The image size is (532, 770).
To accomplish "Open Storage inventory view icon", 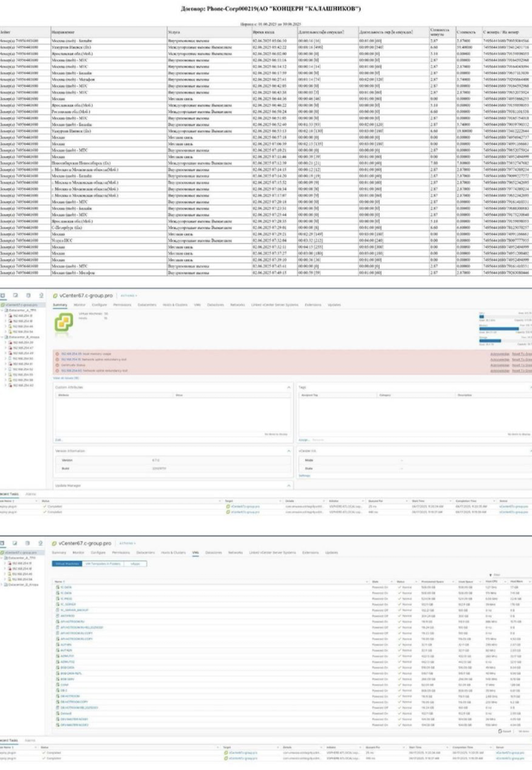I will 28,295.
